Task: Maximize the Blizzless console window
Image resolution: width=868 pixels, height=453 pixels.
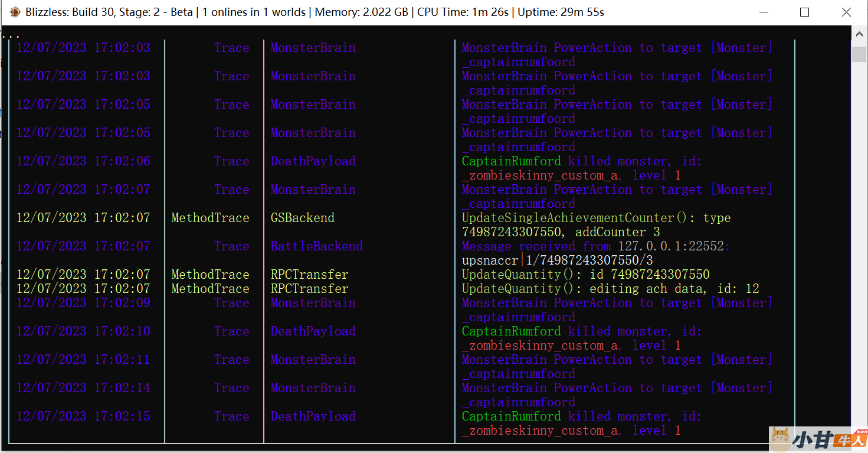Action: [x=804, y=12]
